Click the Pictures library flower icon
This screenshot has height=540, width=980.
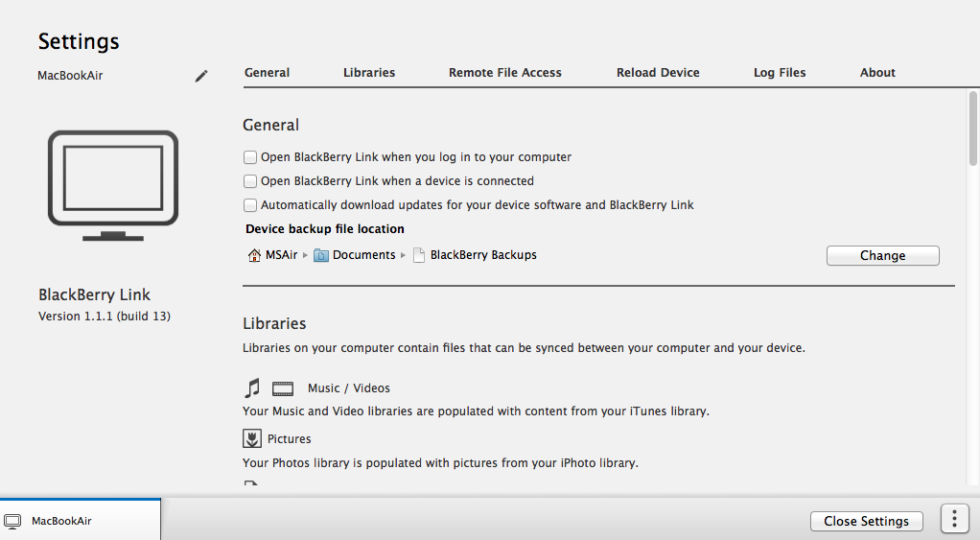coord(252,438)
